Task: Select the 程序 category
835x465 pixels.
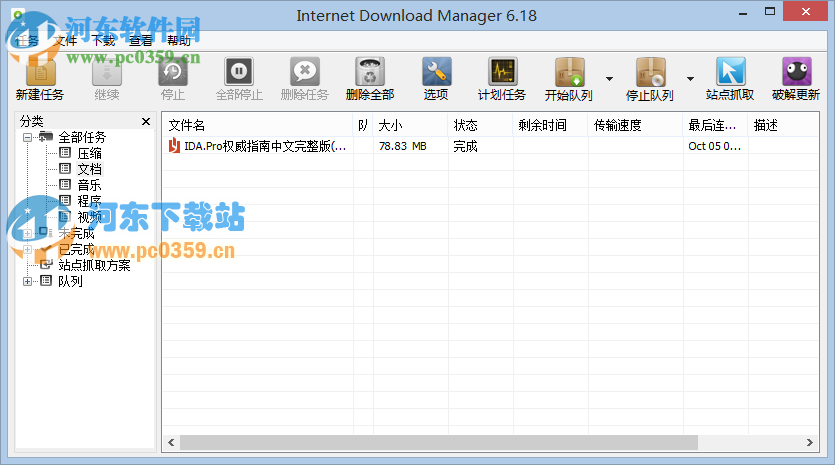Action: (89, 201)
